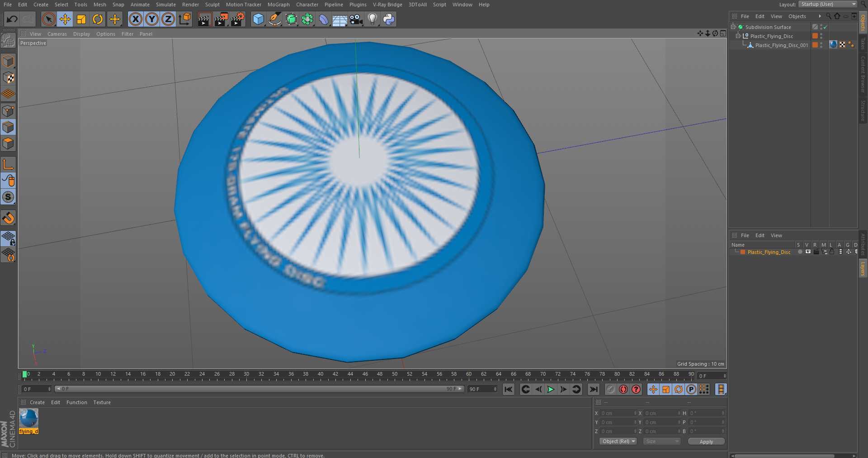Switch to Model mode icon
Screen dimensions: 868x458
[x=8, y=61]
